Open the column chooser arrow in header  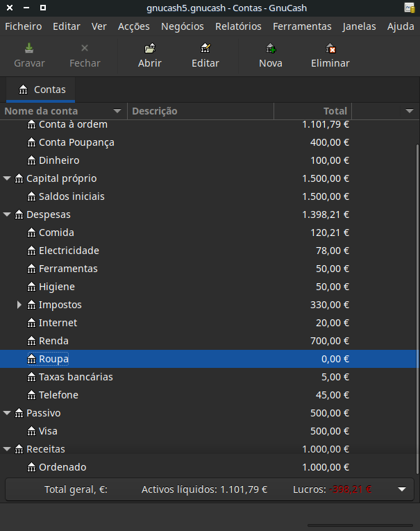[x=409, y=111]
